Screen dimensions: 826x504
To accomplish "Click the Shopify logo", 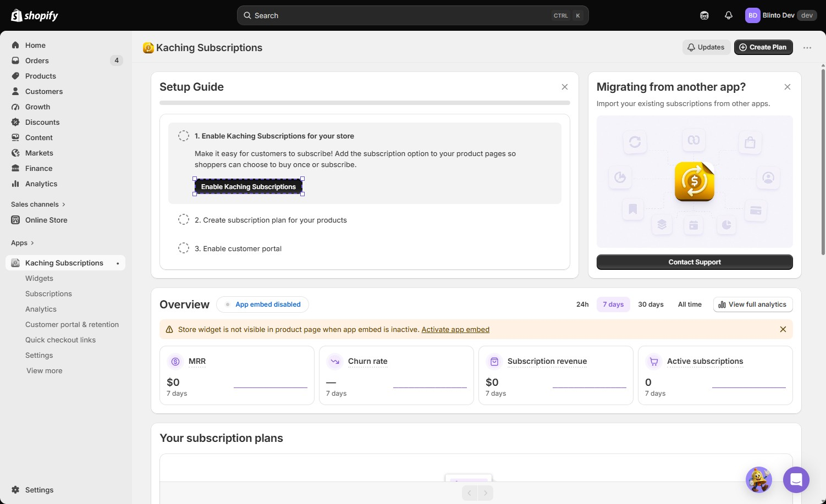I will point(35,15).
